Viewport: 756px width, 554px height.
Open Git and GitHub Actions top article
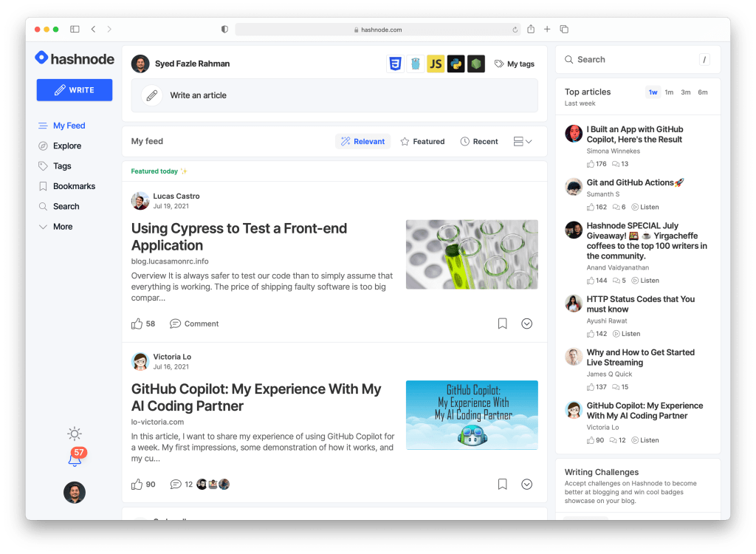(x=635, y=182)
